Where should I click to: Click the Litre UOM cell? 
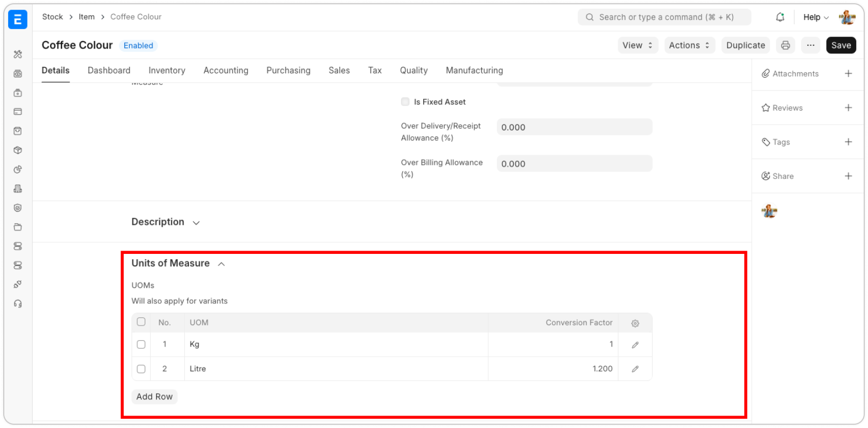click(336, 369)
